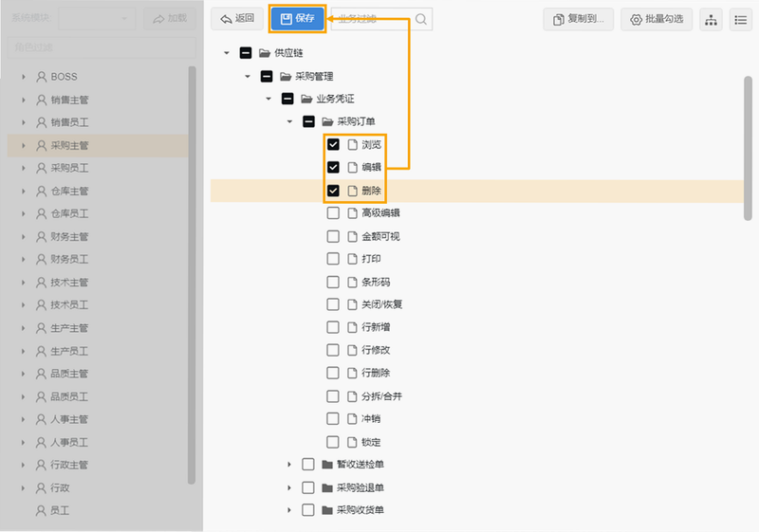Screen dimensions: 759x532
Task: Check the 打印 permission checkbox
Action: click(333, 259)
